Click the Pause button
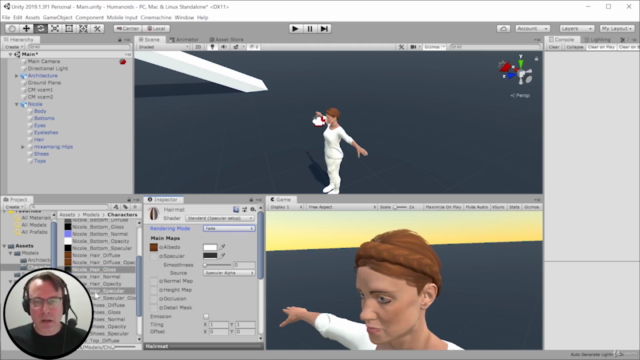The width and height of the screenshot is (640, 360). 310,29
